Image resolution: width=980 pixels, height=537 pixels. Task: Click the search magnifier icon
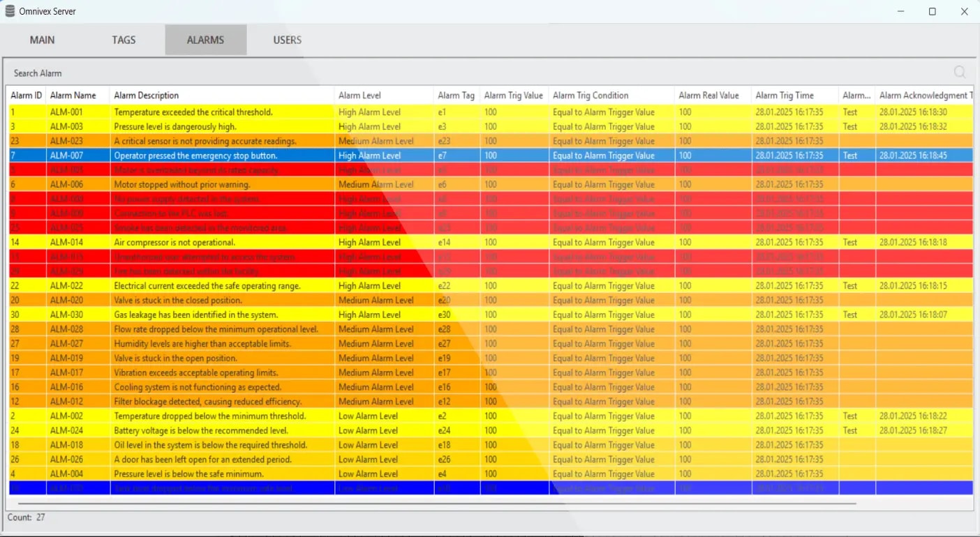coord(960,73)
